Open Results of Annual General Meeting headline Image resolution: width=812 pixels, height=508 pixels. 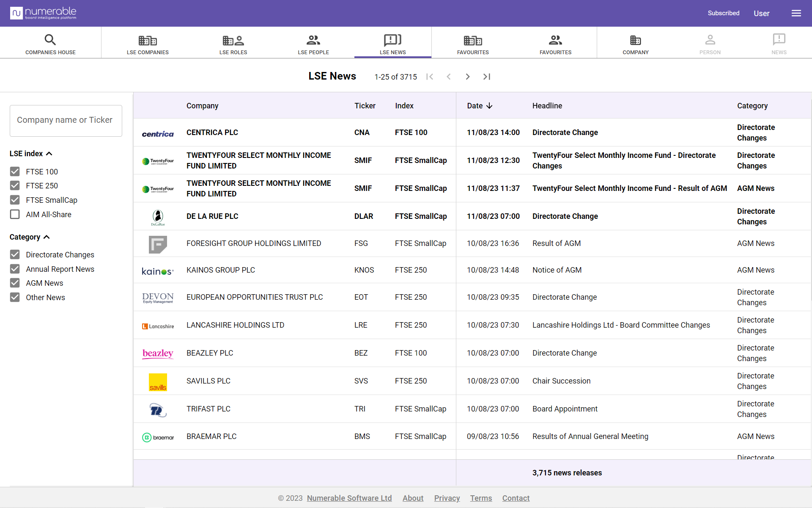point(590,436)
